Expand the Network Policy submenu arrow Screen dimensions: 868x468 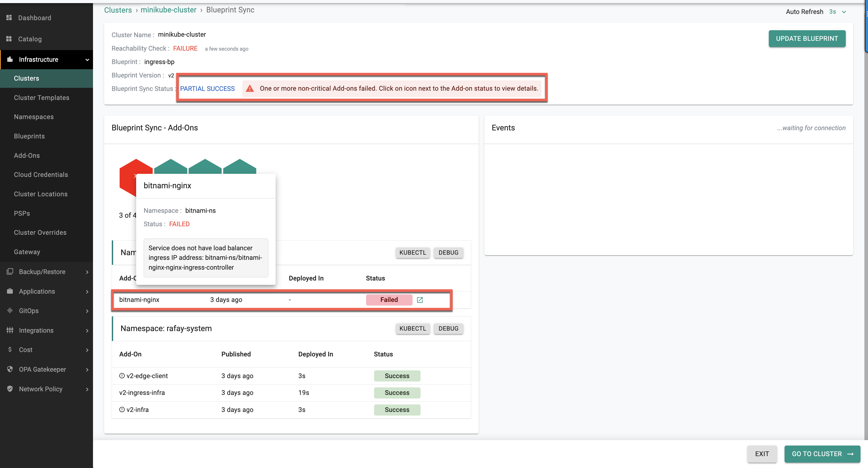pyautogui.click(x=87, y=389)
